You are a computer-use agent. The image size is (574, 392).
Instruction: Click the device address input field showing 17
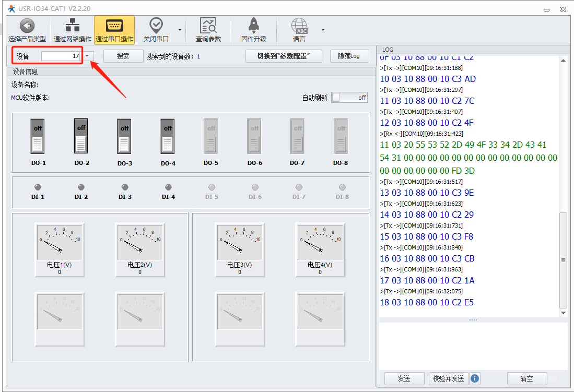tap(61, 56)
